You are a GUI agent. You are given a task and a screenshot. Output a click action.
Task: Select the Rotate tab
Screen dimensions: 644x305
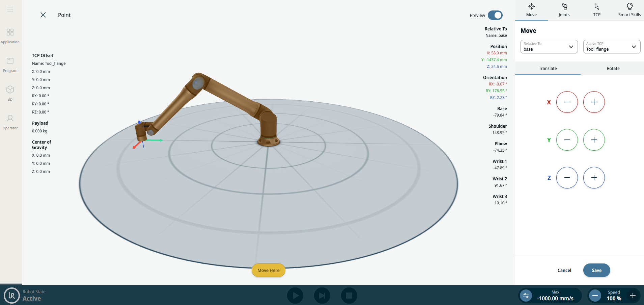pyautogui.click(x=613, y=68)
